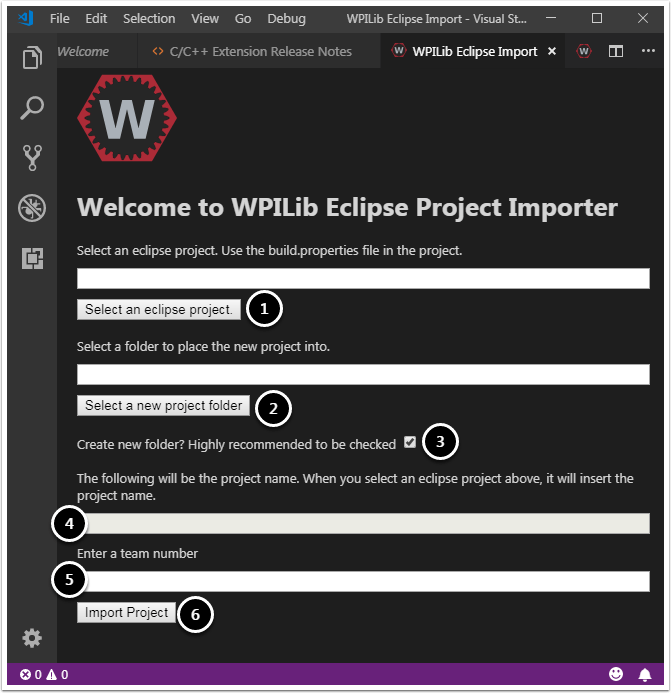
Task: Open notifications bell in status bar
Action: tap(645, 674)
